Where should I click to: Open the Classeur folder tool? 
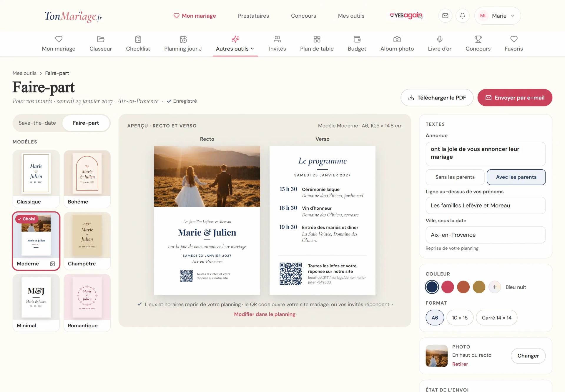(x=101, y=44)
